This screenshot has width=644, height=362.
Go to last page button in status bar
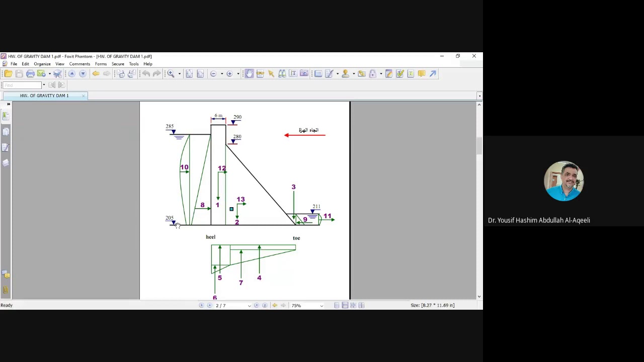265,305
